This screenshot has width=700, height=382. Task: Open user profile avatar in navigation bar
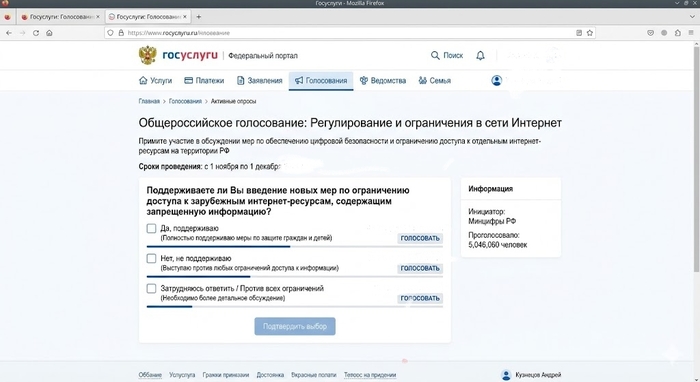point(496,80)
